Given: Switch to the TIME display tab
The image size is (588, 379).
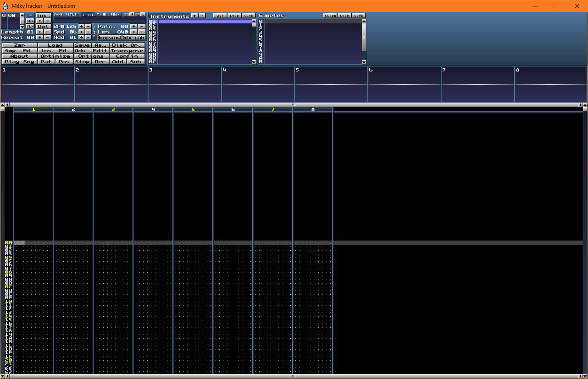Looking at the screenshot, I should 101,15.
